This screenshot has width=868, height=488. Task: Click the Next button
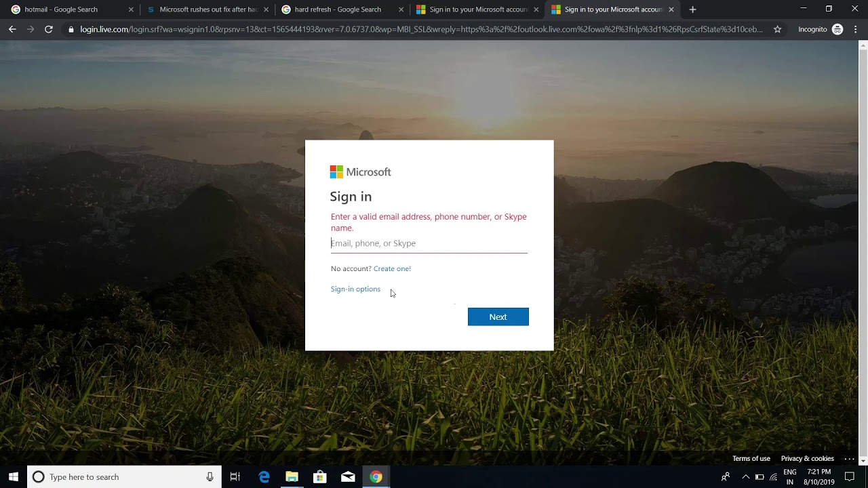click(498, 317)
